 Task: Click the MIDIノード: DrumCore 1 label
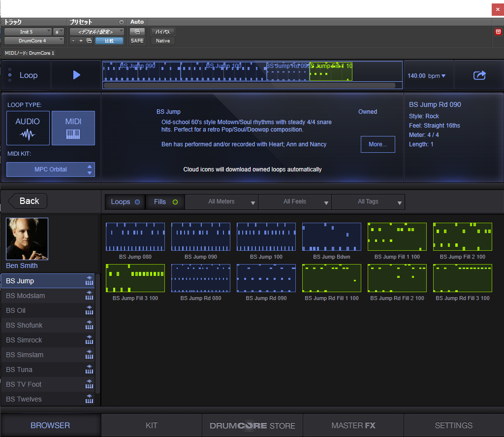point(29,53)
